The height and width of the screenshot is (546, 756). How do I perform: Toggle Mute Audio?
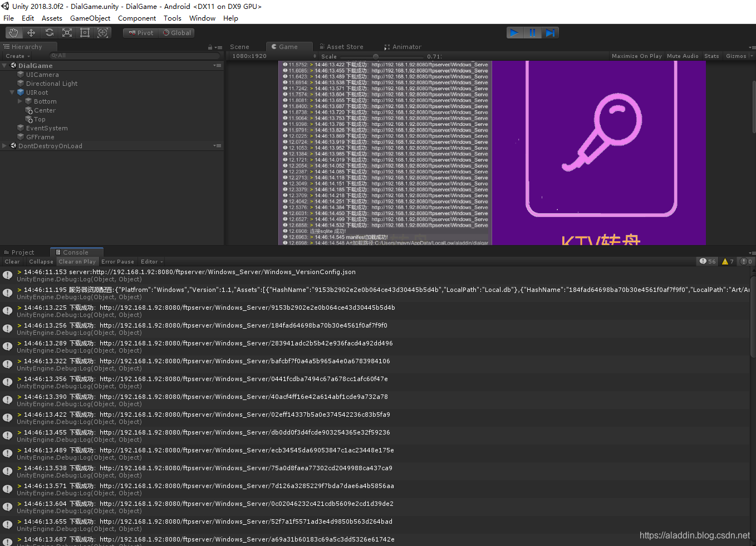coord(683,56)
